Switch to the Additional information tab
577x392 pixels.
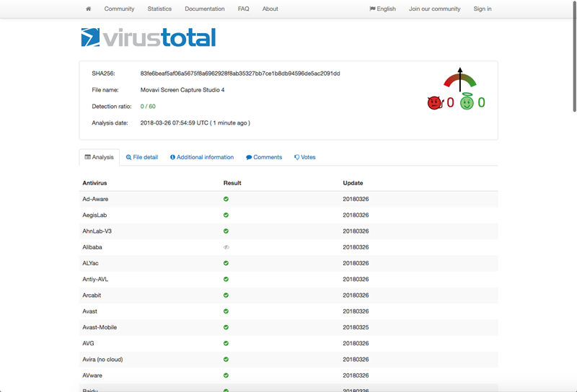pyautogui.click(x=202, y=157)
